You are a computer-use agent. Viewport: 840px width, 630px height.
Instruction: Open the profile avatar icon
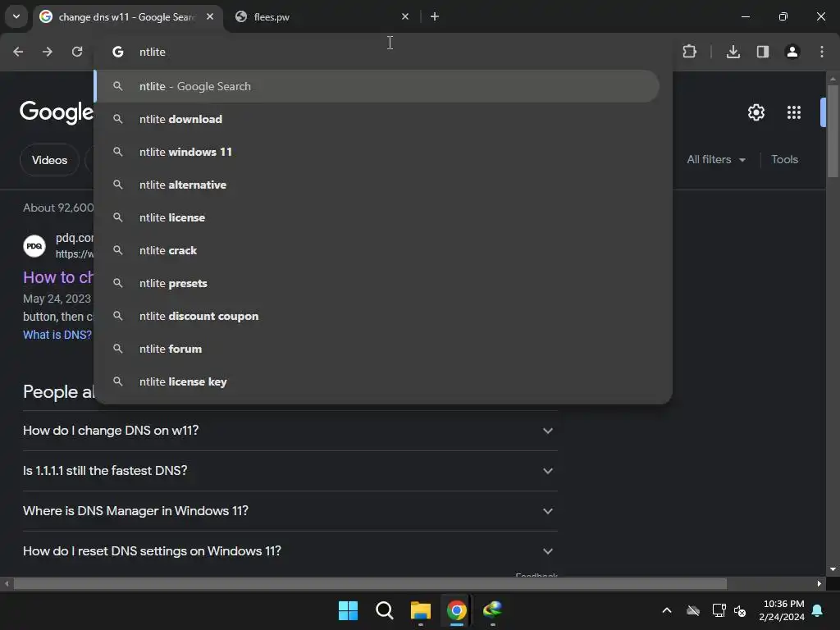792,52
